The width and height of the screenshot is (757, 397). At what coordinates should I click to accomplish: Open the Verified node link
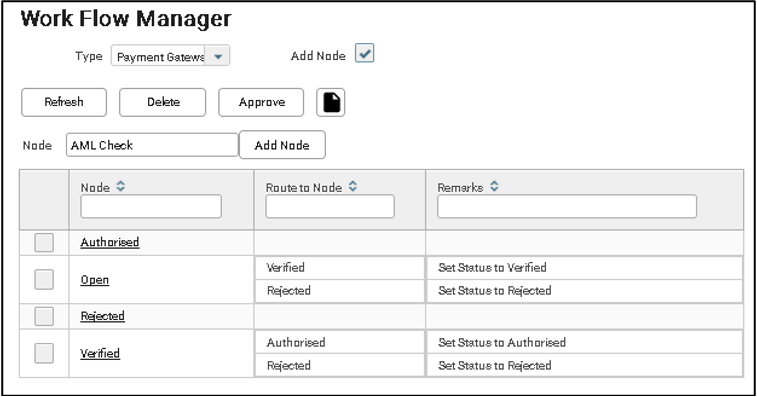100,354
